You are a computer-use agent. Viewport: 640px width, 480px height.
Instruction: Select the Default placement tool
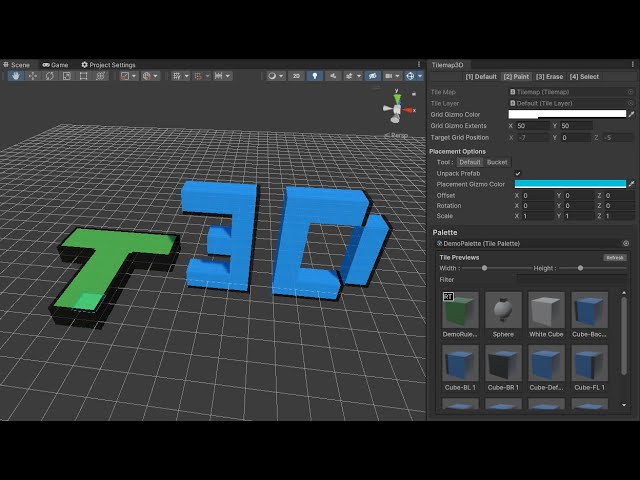pos(469,162)
